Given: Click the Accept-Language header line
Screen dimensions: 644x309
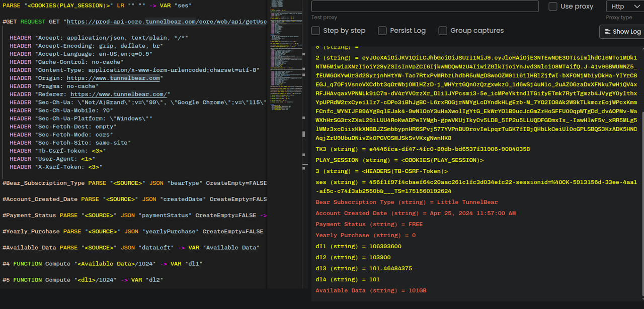Looking at the screenshot, I should (81, 54).
